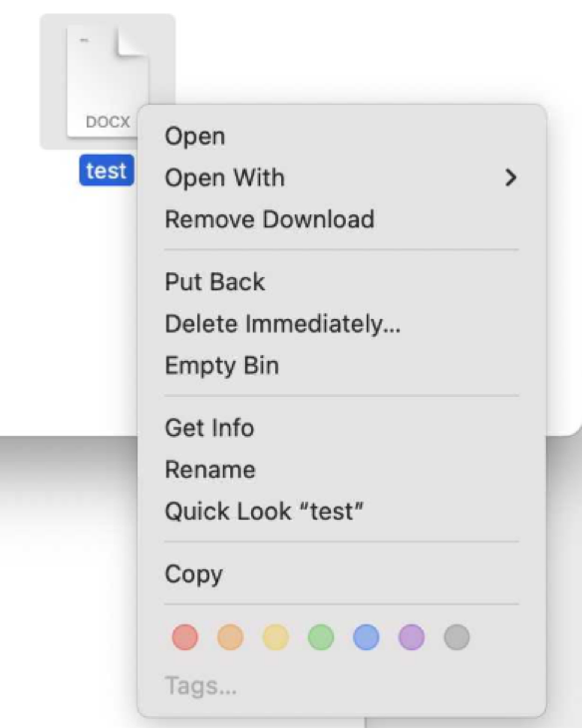The width and height of the screenshot is (582, 728).
Task: Apply the purple tag color
Action: coord(412,637)
